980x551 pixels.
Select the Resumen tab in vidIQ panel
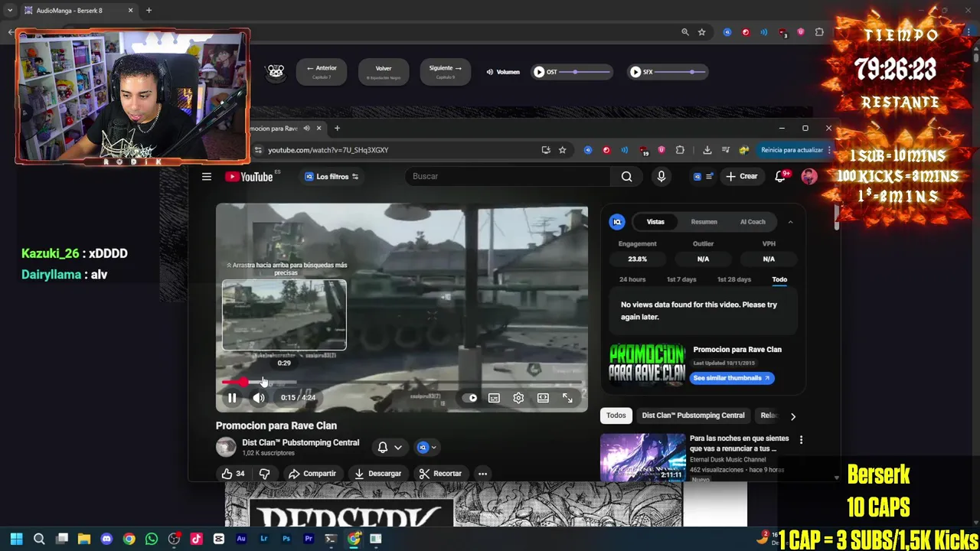(x=704, y=222)
